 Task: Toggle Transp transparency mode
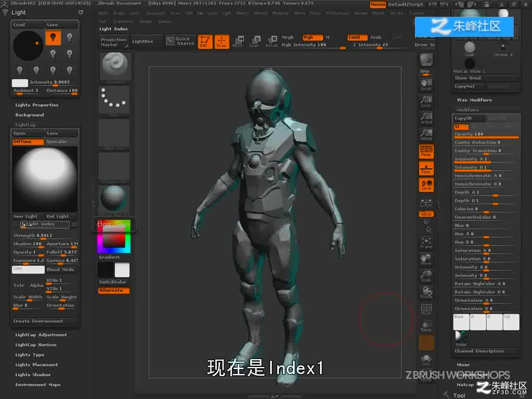426,326
